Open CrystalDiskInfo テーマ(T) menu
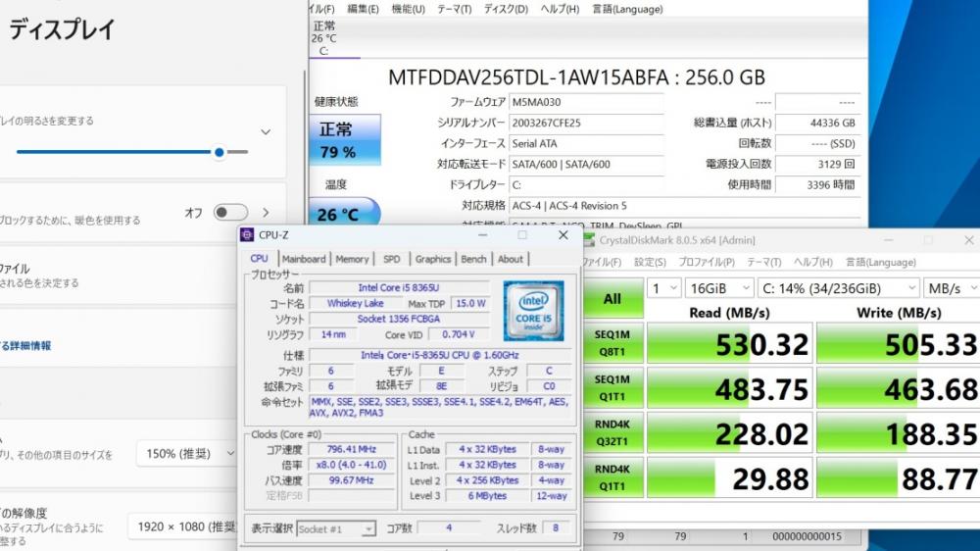This screenshot has width=980, height=551. click(x=455, y=9)
